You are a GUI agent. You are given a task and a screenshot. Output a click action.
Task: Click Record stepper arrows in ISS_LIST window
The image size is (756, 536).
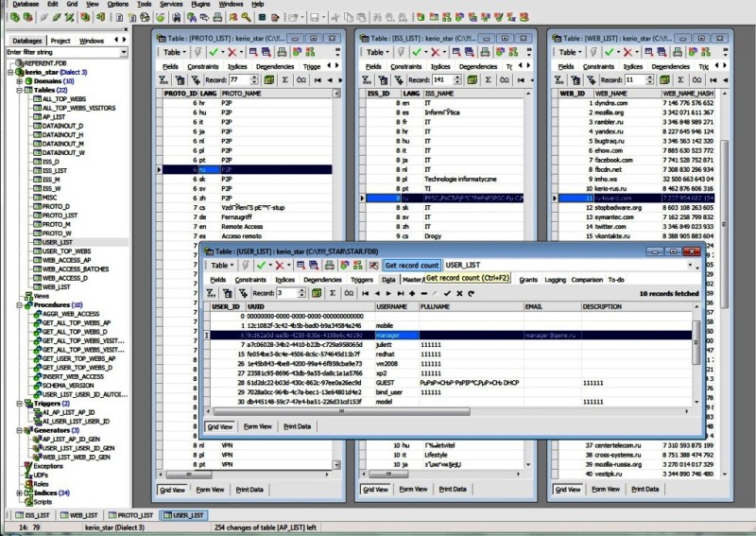(457, 79)
